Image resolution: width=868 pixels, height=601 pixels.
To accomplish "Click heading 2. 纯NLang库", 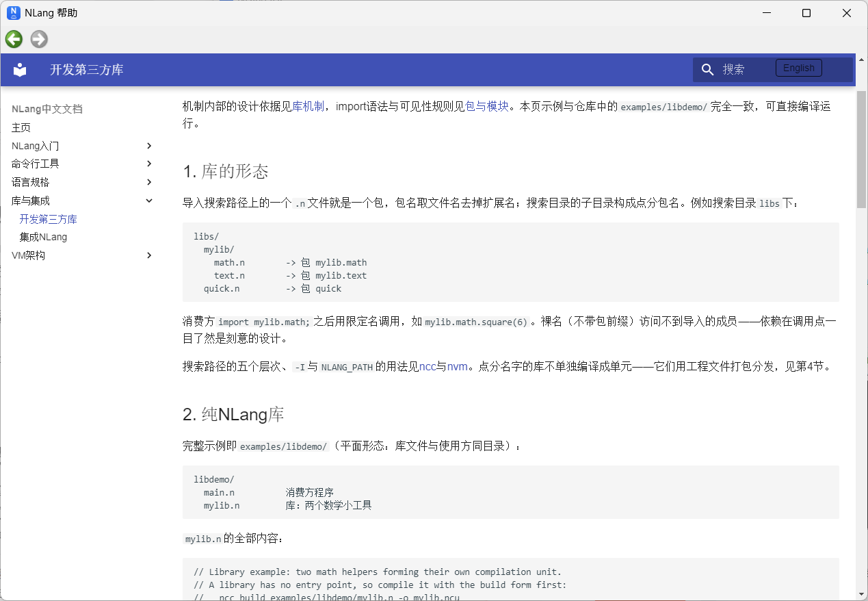I will click(233, 415).
